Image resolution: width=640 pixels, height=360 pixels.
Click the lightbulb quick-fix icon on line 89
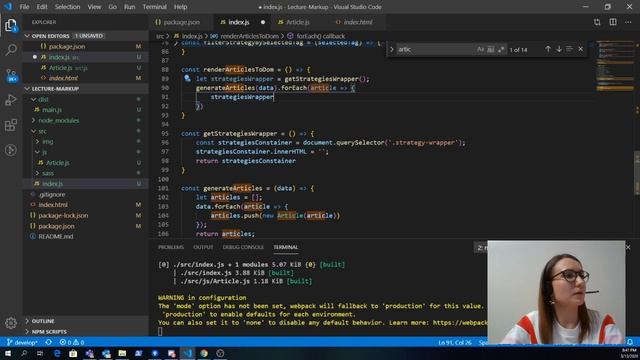coord(187,78)
